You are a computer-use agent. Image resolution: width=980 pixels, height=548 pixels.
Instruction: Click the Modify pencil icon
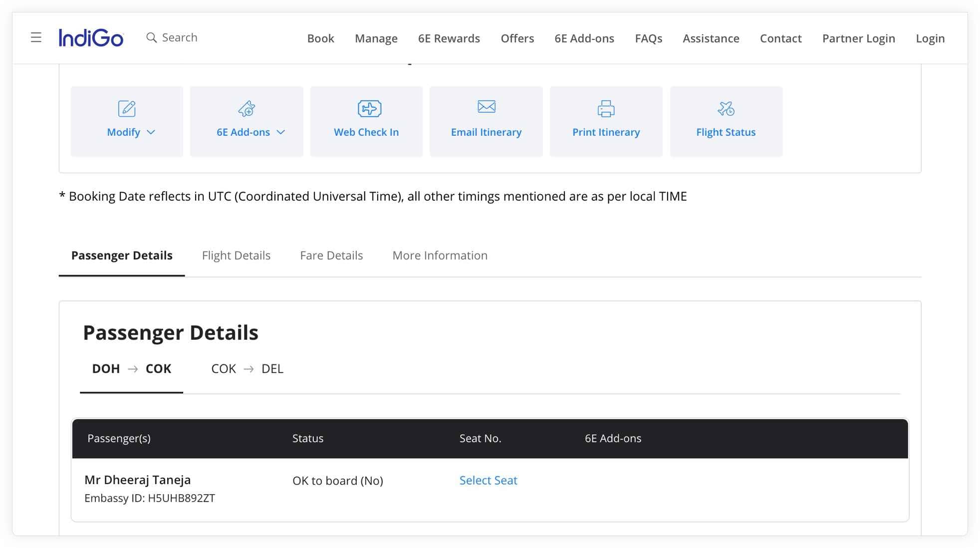(x=127, y=108)
